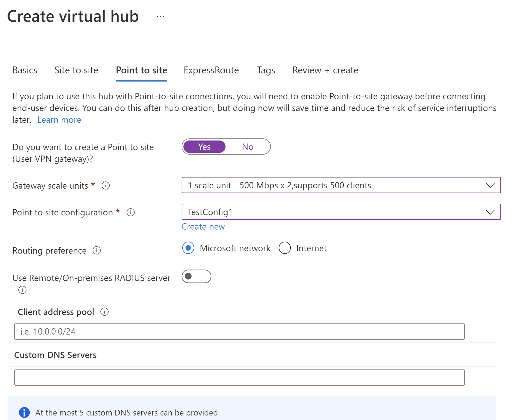The width and height of the screenshot is (519, 420).
Task: Switch to the ExpressRoute tab
Action: [211, 70]
